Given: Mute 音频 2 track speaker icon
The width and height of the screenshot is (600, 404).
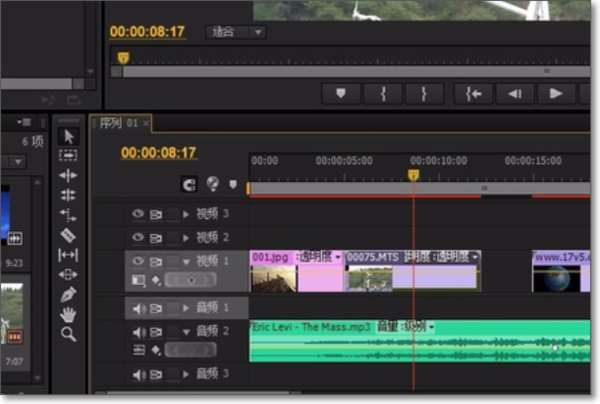Looking at the screenshot, I should pyautogui.click(x=139, y=332).
